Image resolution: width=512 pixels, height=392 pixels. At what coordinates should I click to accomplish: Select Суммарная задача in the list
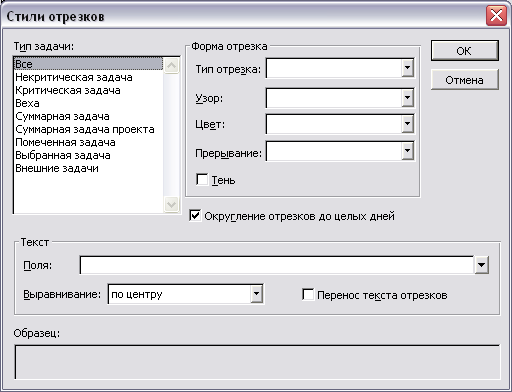88,116
